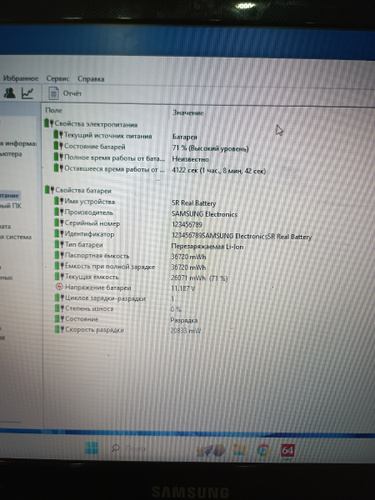Open the Сервис menu
The image size is (375, 500).
click(58, 79)
